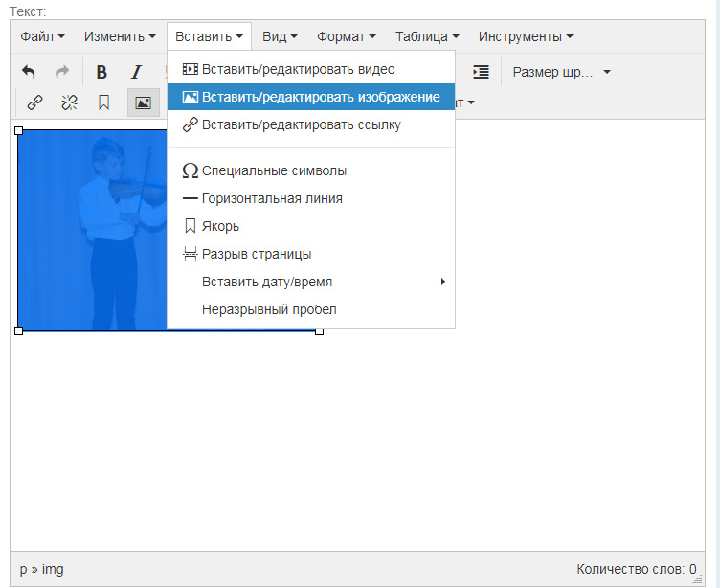The width and height of the screenshot is (720, 588).
Task: Select Неразрывный пробел entry
Action: tap(311, 309)
